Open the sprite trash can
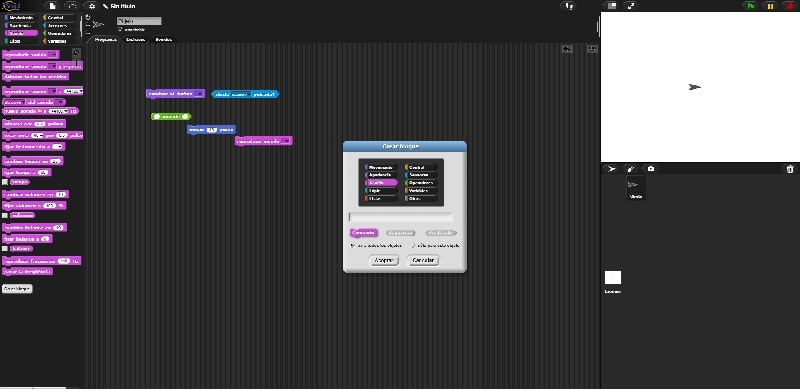This screenshot has width=800, height=392. pos(790,169)
